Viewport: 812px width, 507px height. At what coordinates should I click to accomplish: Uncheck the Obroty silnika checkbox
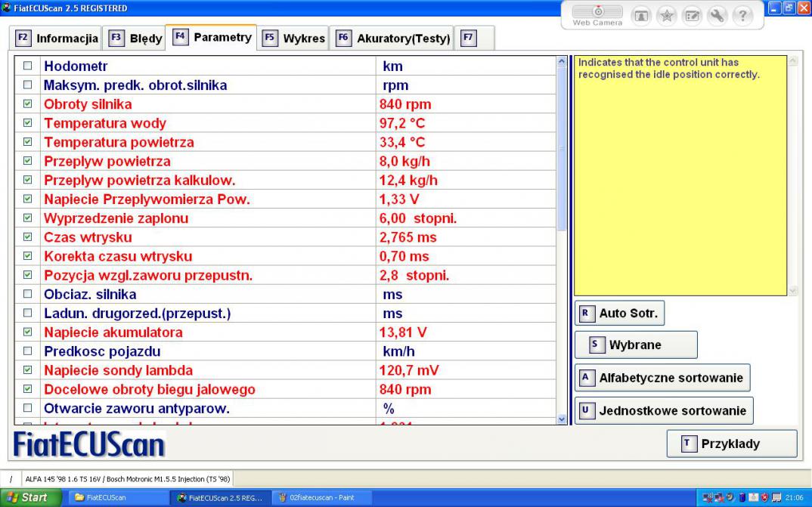tap(27, 104)
